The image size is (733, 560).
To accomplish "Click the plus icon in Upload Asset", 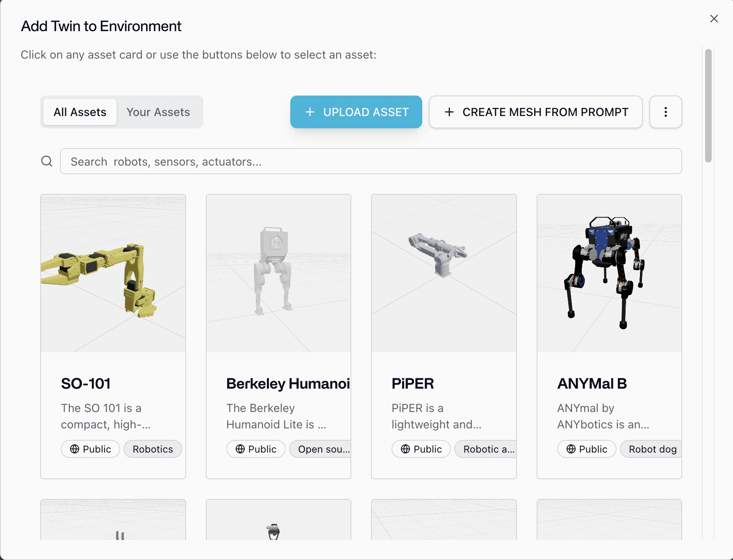I will (310, 112).
